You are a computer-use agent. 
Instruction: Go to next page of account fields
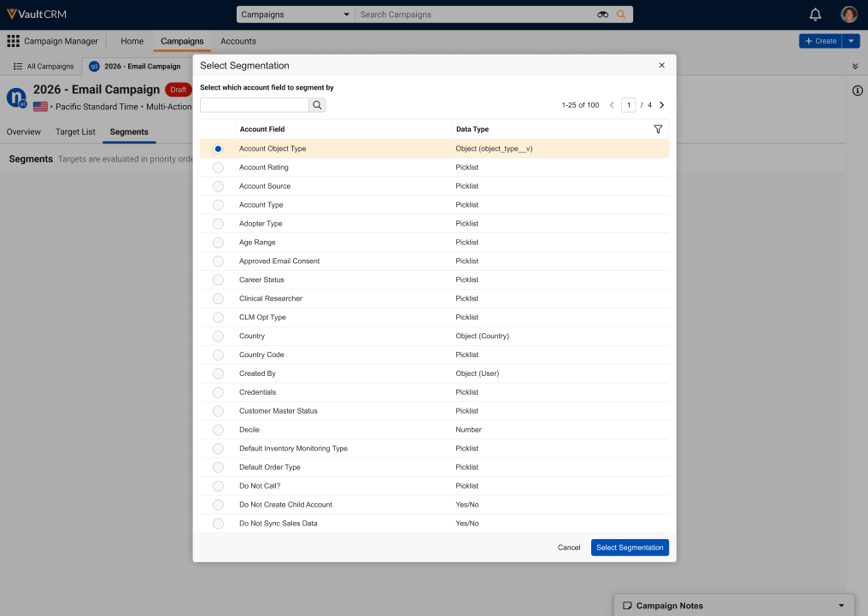(662, 105)
